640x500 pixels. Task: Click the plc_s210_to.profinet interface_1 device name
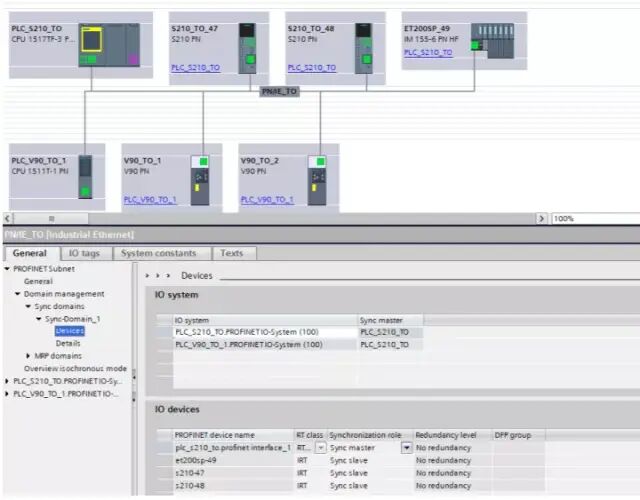pyautogui.click(x=233, y=448)
